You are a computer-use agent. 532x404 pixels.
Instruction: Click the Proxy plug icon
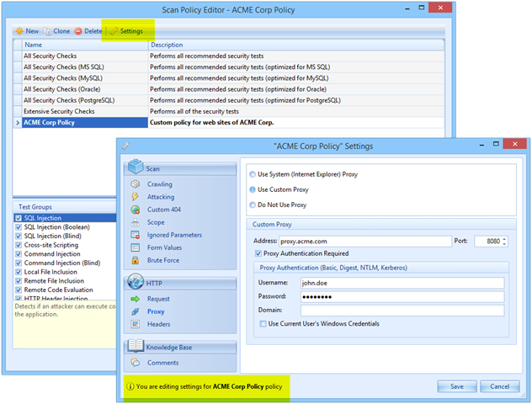coord(136,311)
